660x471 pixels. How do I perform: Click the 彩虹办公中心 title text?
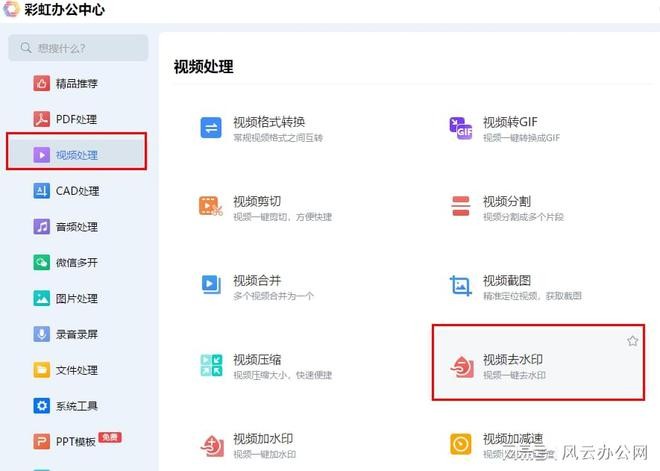click(x=64, y=9)
